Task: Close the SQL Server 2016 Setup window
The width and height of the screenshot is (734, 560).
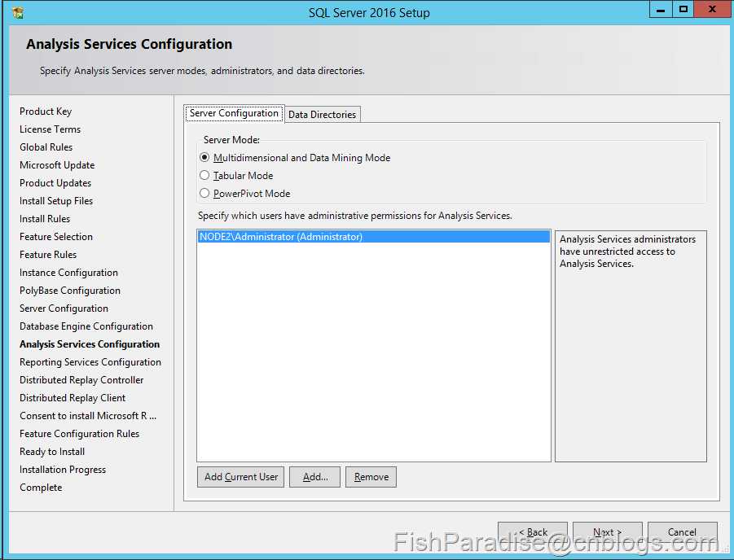Action: (713, 9)
